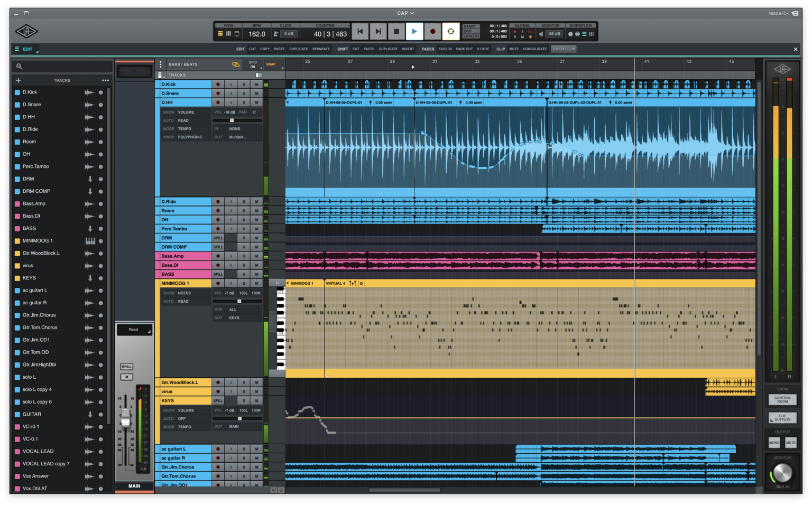Enable the loop cycle icon in the transport

pyautogui.click(x=450, y=31)
